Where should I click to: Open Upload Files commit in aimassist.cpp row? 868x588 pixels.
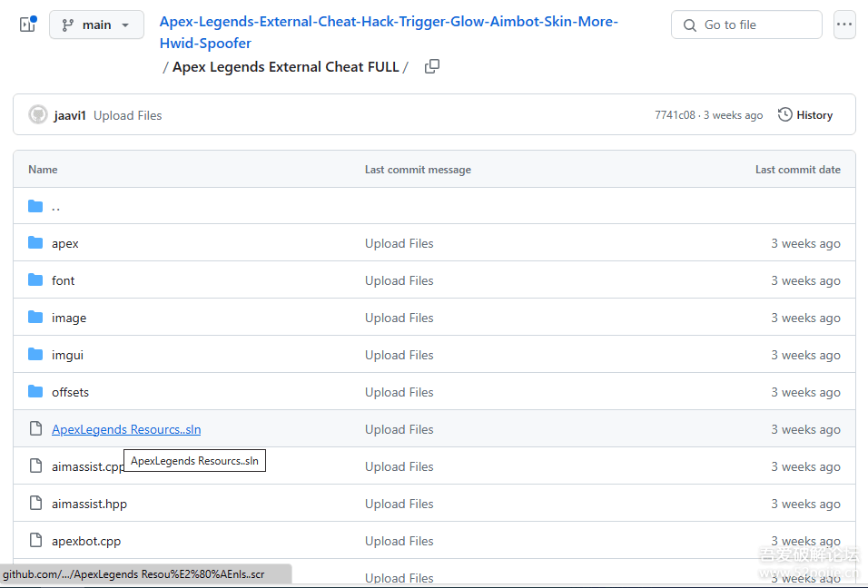click(399, 466)
